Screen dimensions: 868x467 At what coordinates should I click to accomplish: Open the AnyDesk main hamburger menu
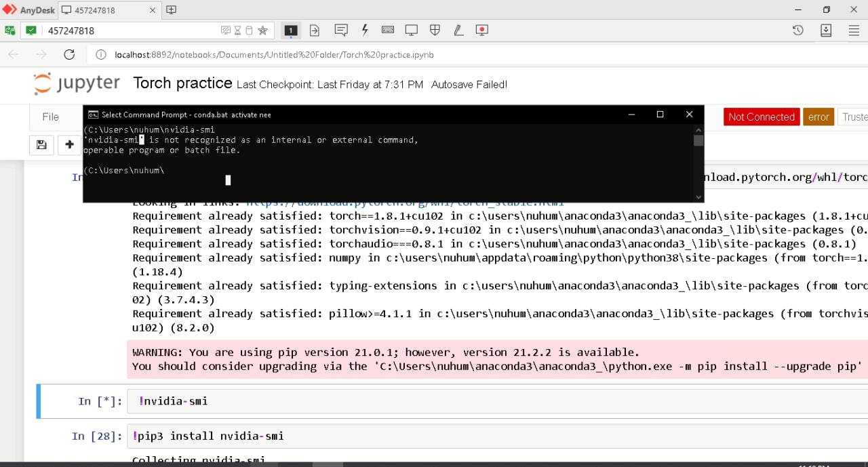pyautogui.click(x=854, y=31)
